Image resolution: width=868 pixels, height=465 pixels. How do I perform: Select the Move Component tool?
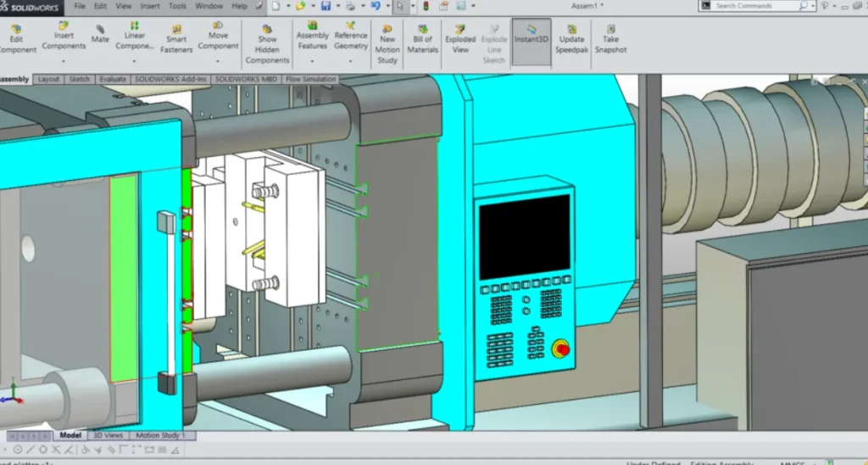(x=218, y=36)
